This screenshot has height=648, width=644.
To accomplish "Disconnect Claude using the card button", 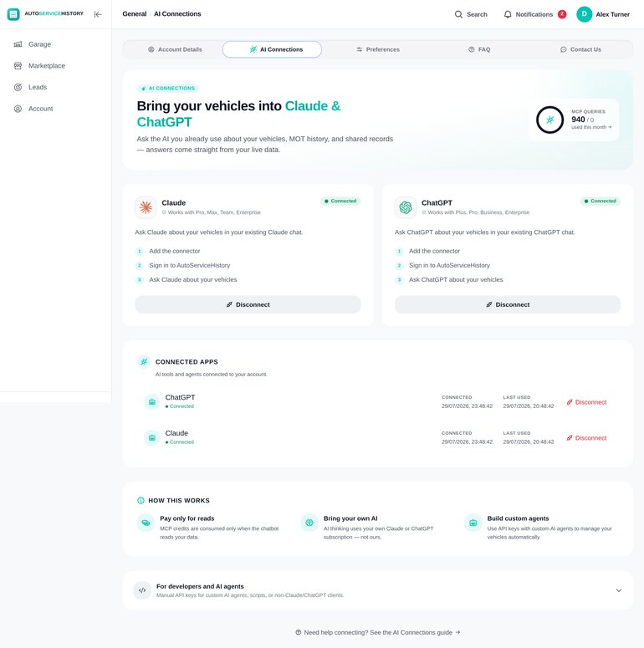I will tap(248, 304).
